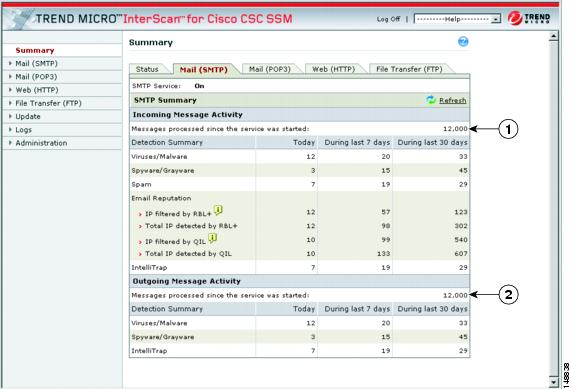This screenshot has width=571, height=389.
Task: Click the incoming IntelliTrap row label
Action: [149, 268]
